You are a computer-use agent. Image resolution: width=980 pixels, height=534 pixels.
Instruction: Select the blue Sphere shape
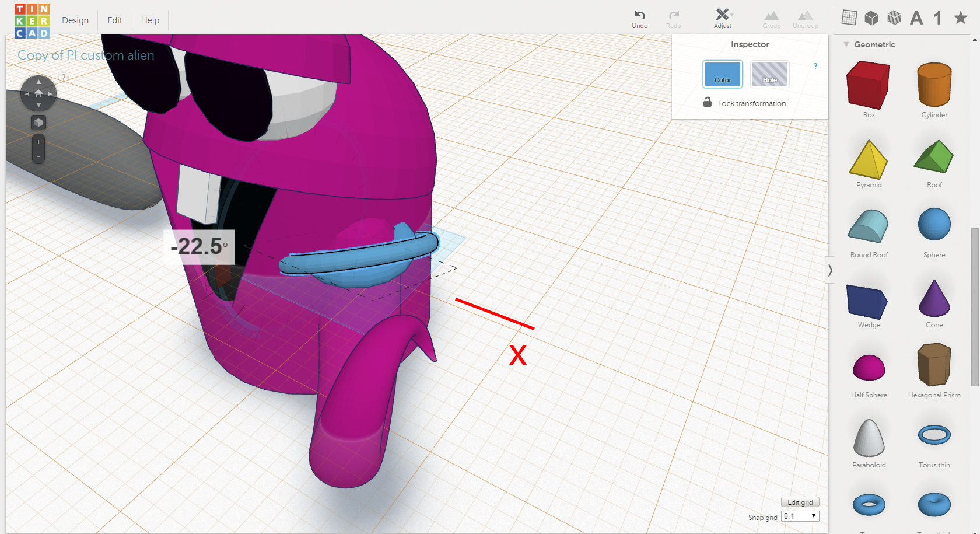point(935,224)
